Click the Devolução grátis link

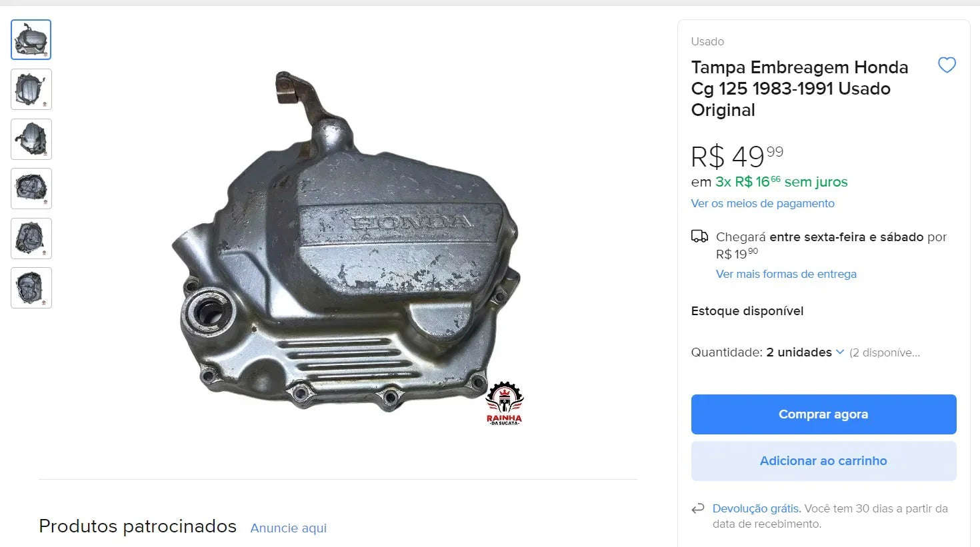tap(757, 508)
